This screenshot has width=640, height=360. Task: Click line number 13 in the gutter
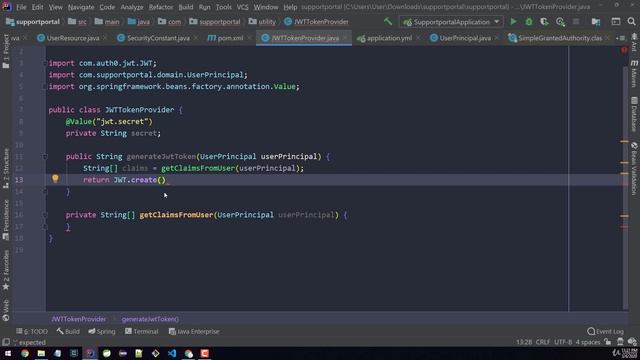tap(19, 180)
